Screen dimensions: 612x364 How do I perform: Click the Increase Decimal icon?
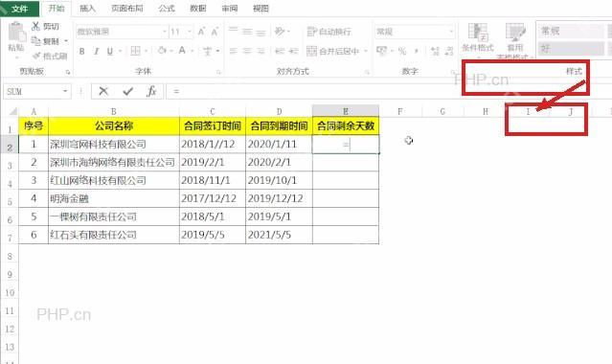click(435, 51)
